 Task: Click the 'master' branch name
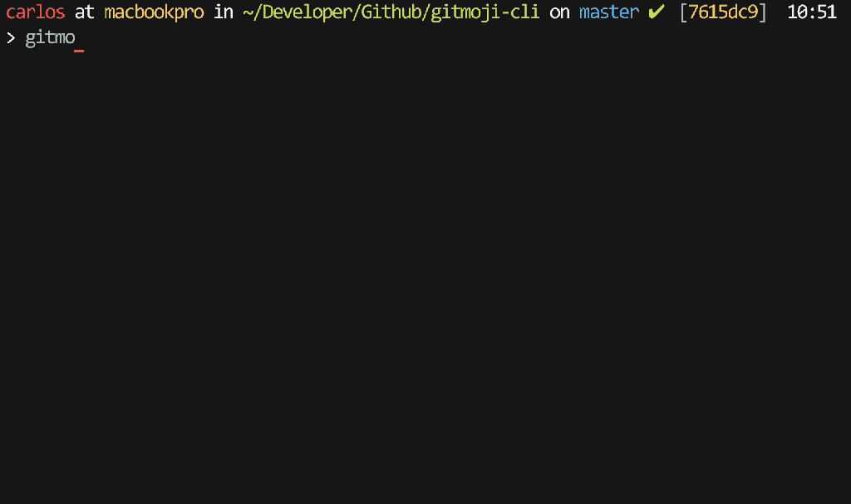pyautogui.click(x=608, y=12)
